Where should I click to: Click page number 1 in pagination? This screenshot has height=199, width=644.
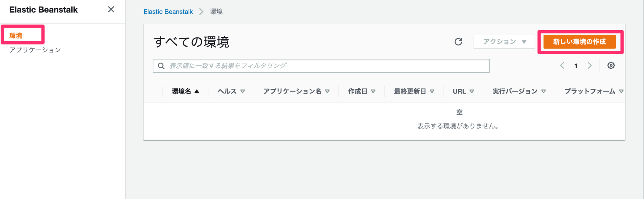[x=576, y=65]
